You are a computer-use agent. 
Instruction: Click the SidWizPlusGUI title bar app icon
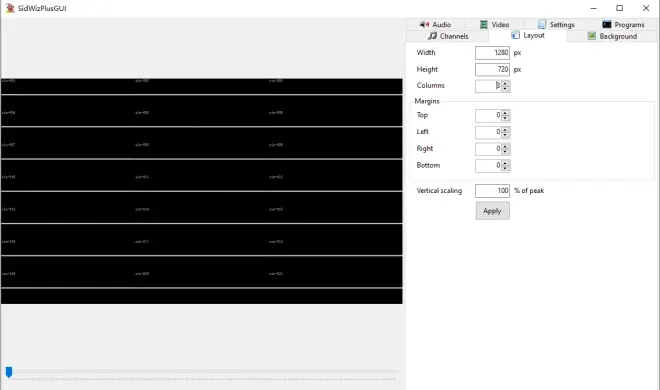[10, 8]
